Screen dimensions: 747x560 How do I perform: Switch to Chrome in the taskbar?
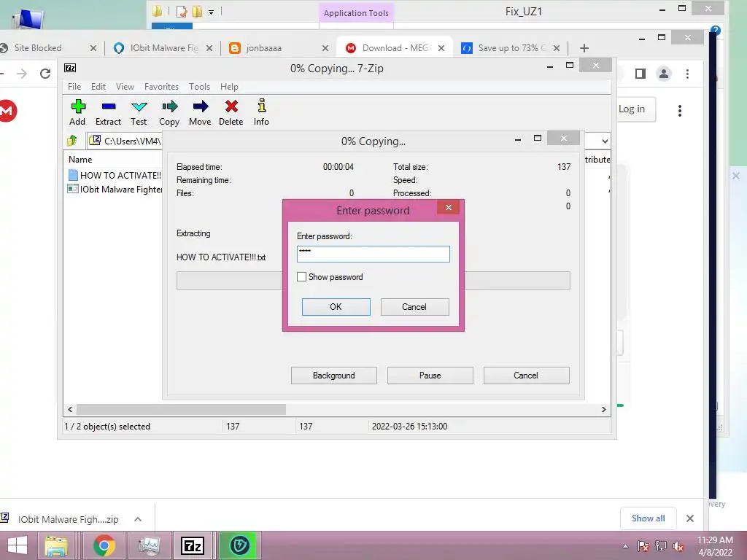coord(104,545)
